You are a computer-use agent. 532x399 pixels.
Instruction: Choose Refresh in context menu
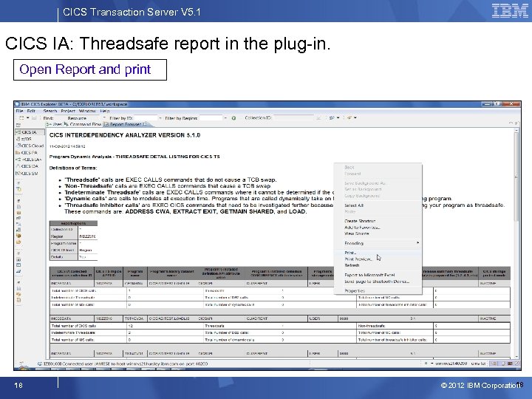coord(352,265)
